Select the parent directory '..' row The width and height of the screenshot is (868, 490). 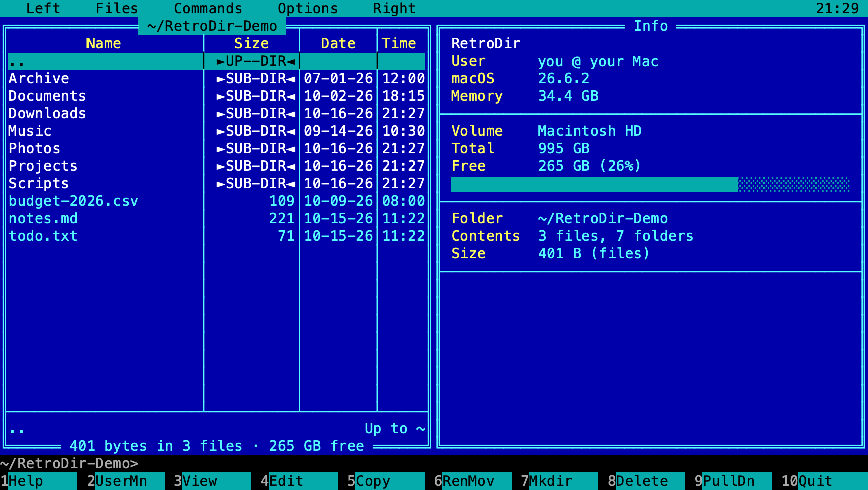[x=217, y=61]
